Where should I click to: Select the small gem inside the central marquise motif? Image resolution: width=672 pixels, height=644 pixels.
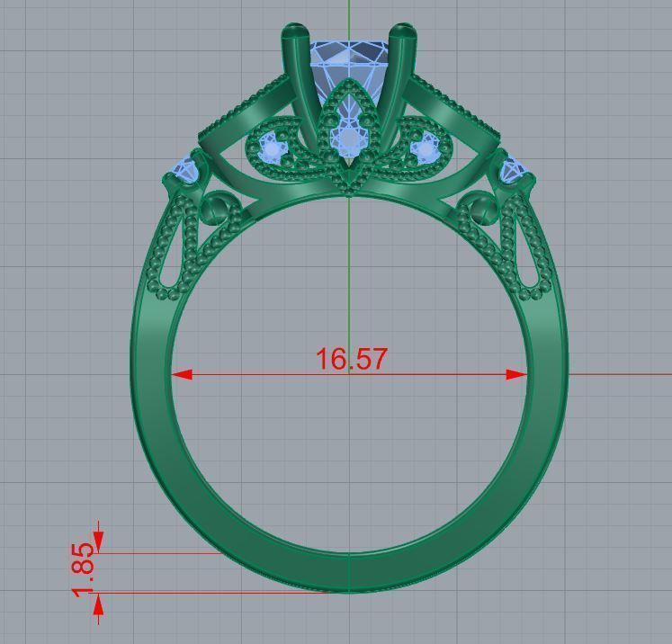348,139
